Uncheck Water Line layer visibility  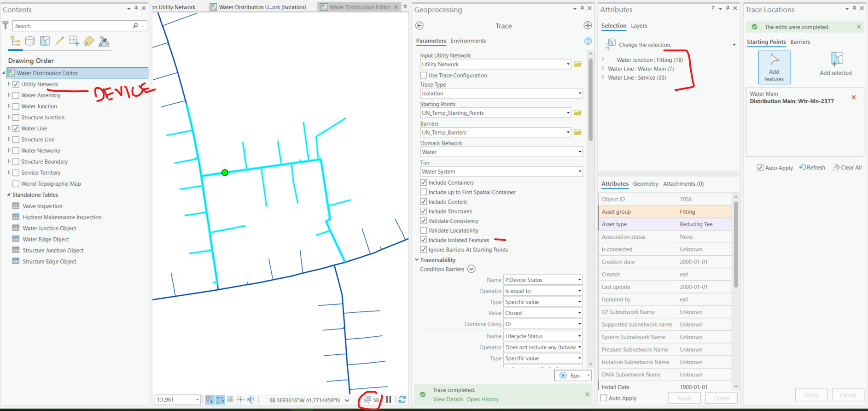click(x=16, y=129)
